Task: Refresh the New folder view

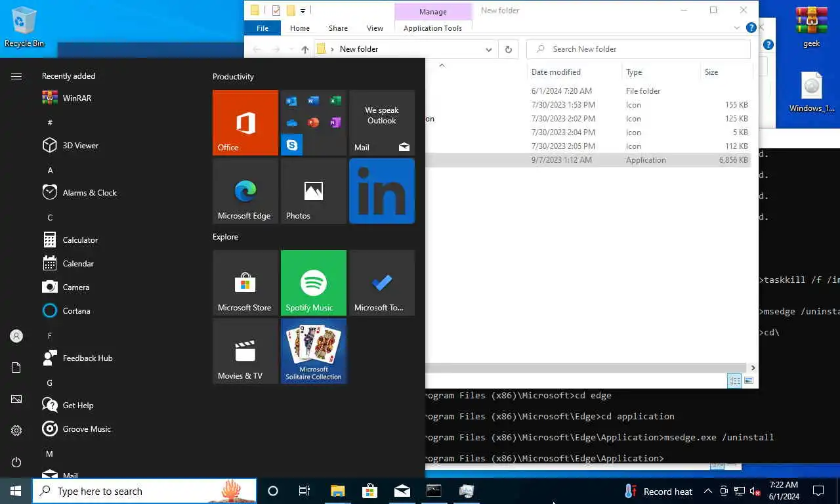Action: [508, 49]
